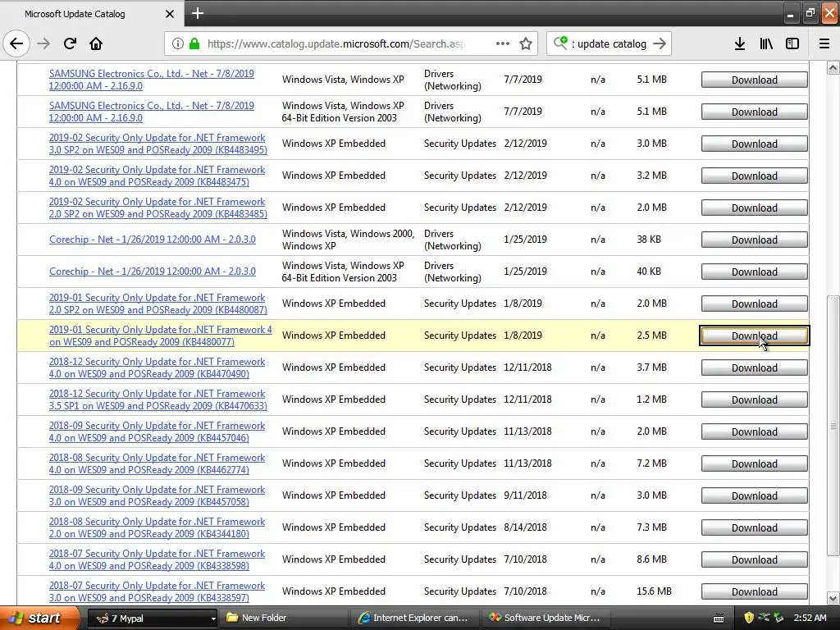Image resolution: width=840 pixels, height=630 pixels.
Task: Open the KB4480087 update link
Action: (x=158, y=304)
